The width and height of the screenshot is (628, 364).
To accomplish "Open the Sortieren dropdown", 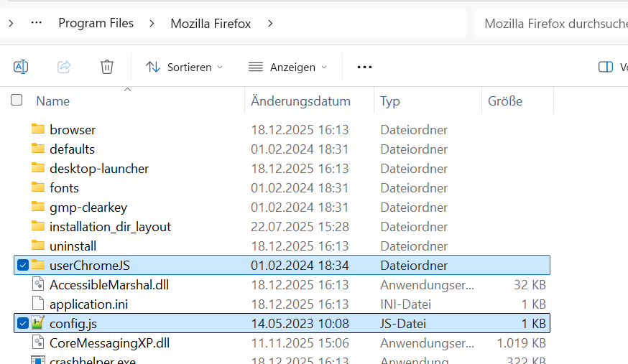I will (x=184, y=67).
